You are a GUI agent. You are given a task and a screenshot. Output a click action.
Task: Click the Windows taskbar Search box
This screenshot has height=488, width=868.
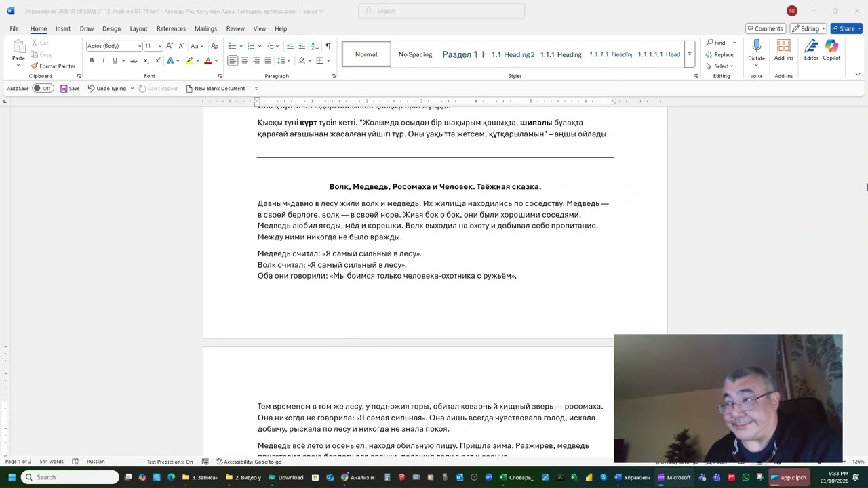coord(71,477)
